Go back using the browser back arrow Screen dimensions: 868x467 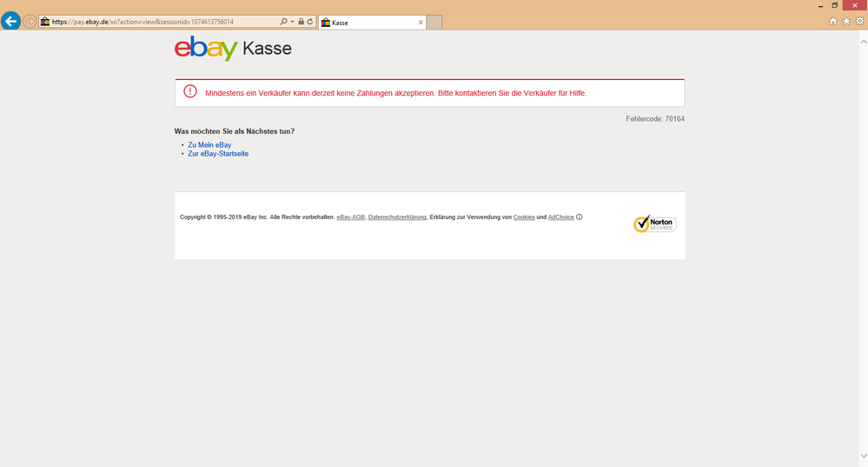point(10,21)
